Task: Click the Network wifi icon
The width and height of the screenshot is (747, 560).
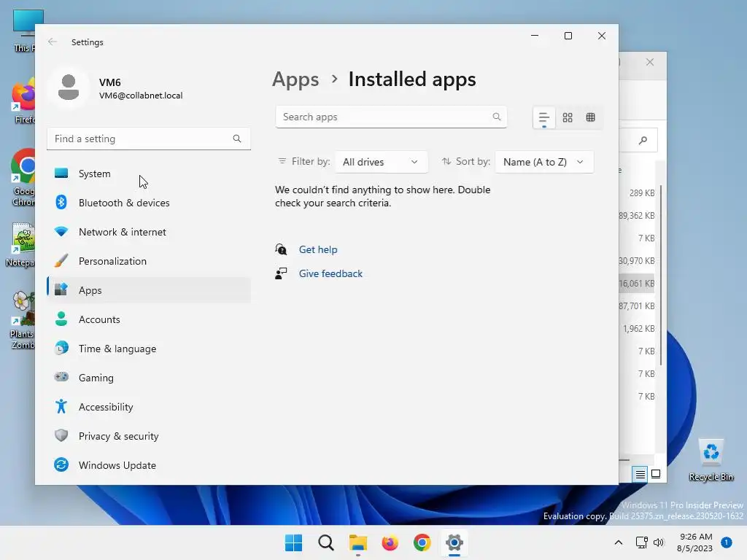Action: coord(61,232)
